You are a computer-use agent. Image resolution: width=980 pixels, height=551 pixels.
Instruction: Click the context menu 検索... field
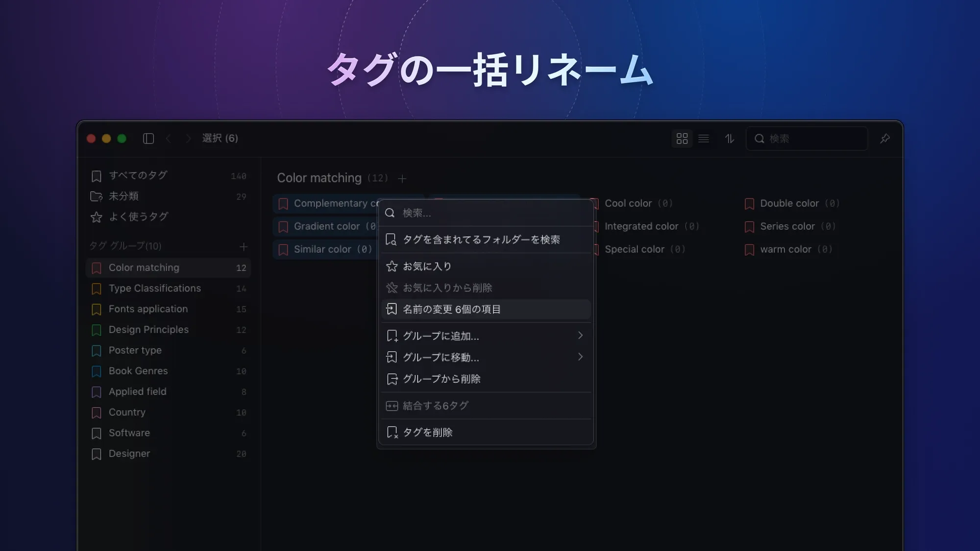(x=486, y=213)
